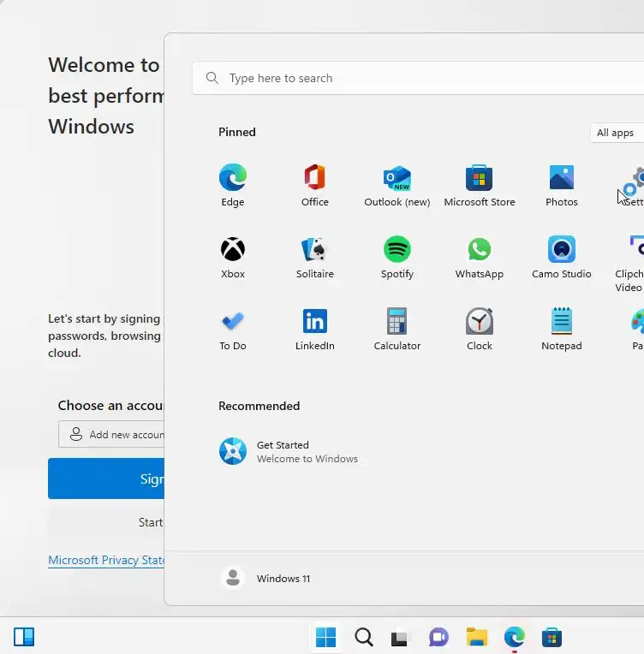Open the Clock app
644x654 pixels.
pyautogui.click(x=479, y=330)
